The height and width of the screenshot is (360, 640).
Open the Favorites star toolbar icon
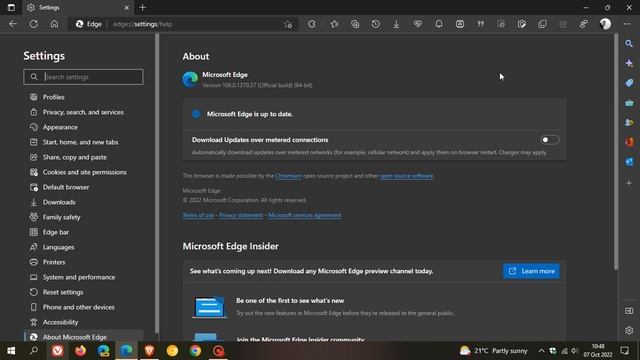tap(334, 24)
